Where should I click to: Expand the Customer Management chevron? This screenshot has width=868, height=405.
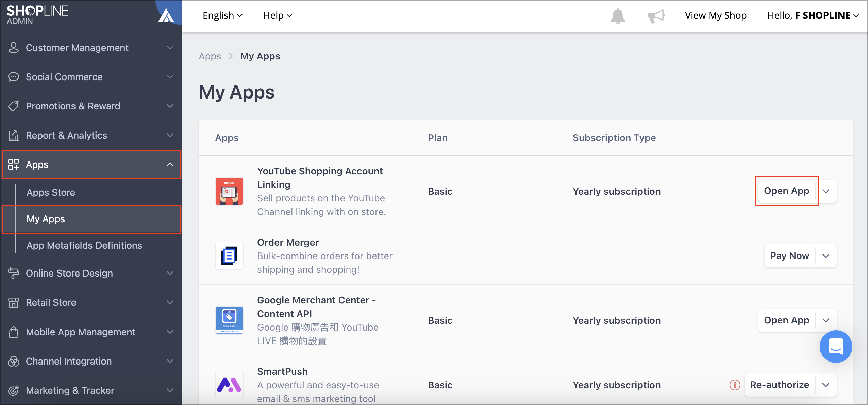coord(170,48)
